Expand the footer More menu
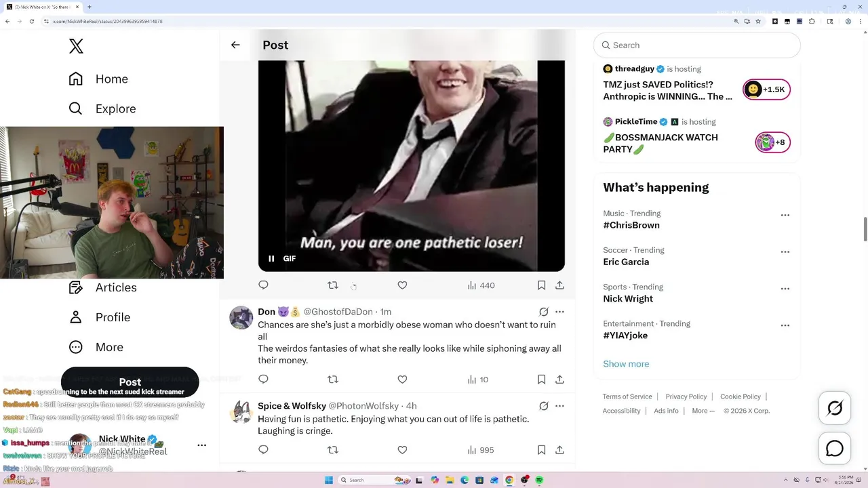This screenshot has width=868, height=488. tap(703, 411)
